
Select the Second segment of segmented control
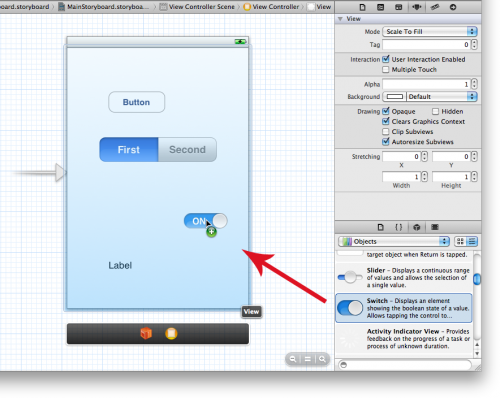click(187, 150)
